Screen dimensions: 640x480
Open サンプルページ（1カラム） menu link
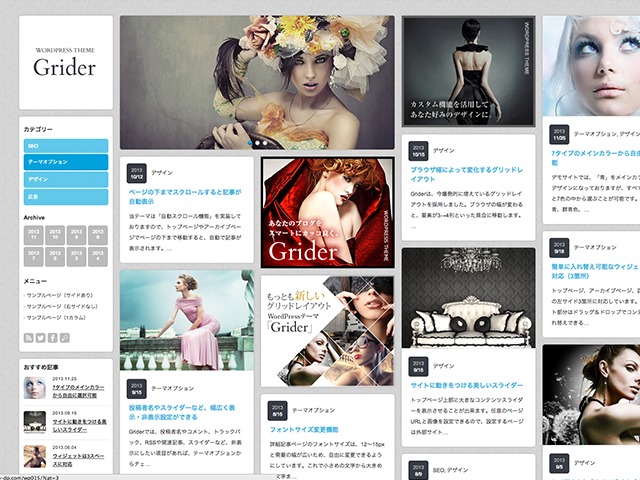coord(56,318)
